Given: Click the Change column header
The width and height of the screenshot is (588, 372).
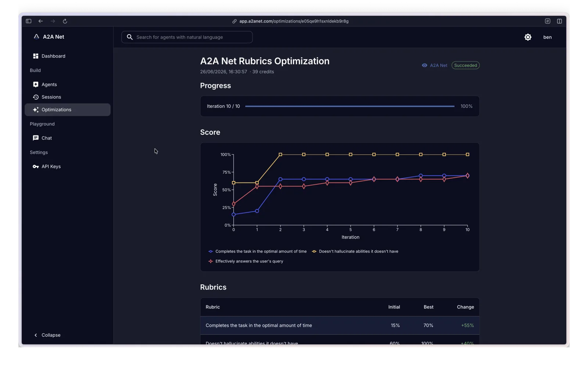Looking at the screenshot, I should click(x=466, y=307).
